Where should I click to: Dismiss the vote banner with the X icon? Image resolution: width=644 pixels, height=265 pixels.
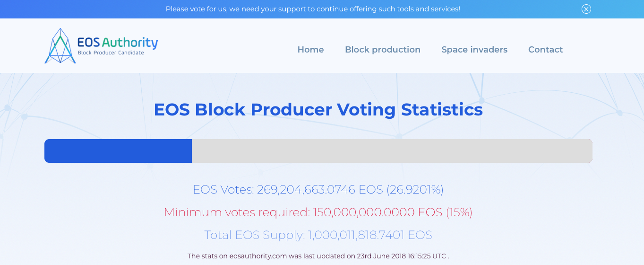586,9
